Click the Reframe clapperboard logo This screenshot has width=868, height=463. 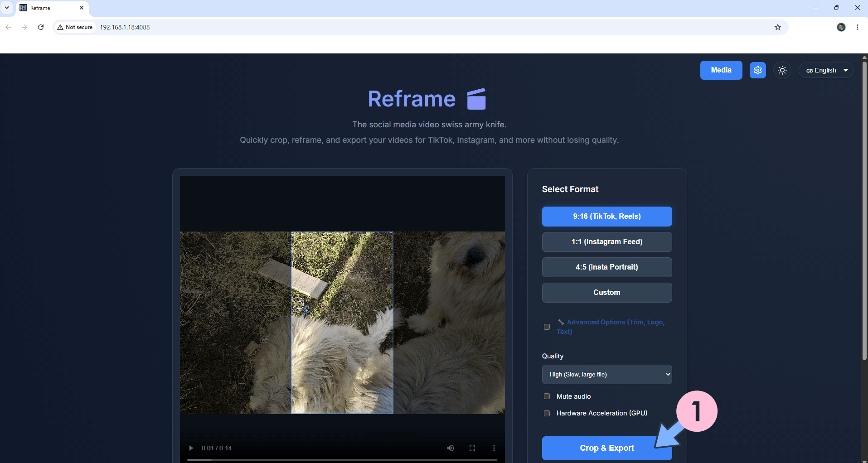pyautogui.click(x=476, y=99)
